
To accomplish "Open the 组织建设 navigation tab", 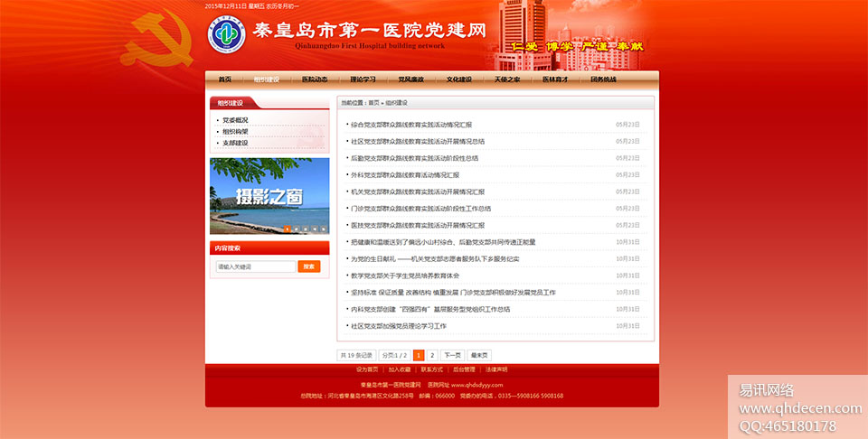I will 266,79.
